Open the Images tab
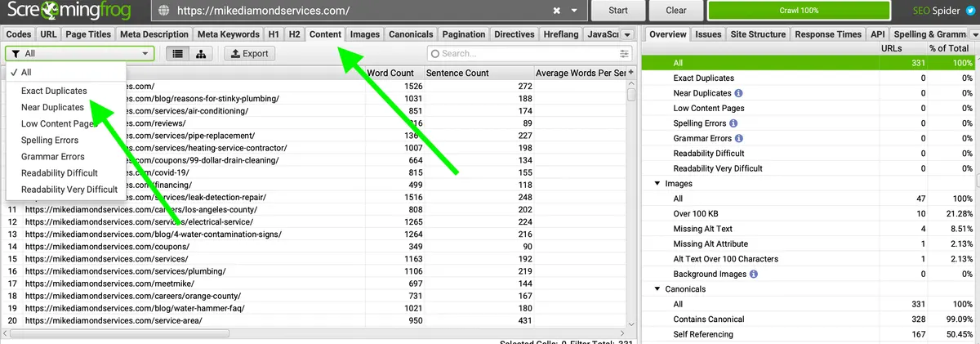980x344 pixels. click(365, 34)
